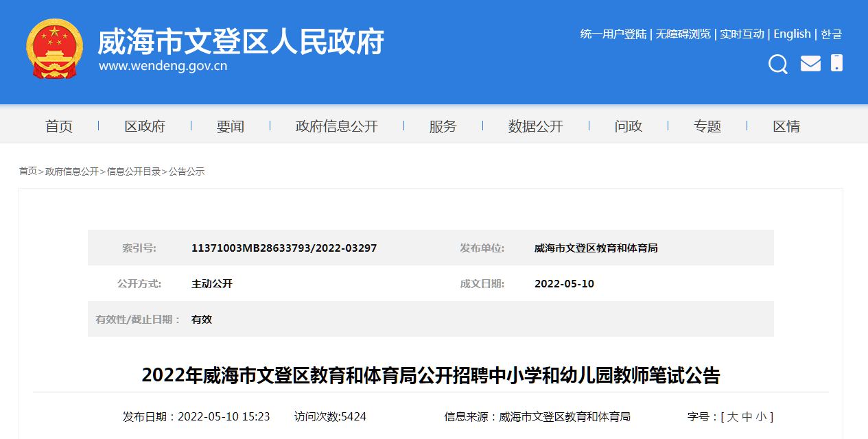Viewport: 868px width, 439px height.
Task: Open the envelope mail icon
Action: pyautogui.click(x=810, y=63)
